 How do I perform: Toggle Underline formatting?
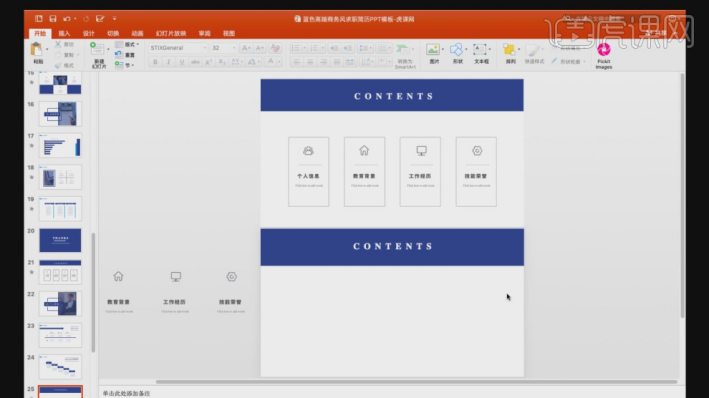pos(182,62)
